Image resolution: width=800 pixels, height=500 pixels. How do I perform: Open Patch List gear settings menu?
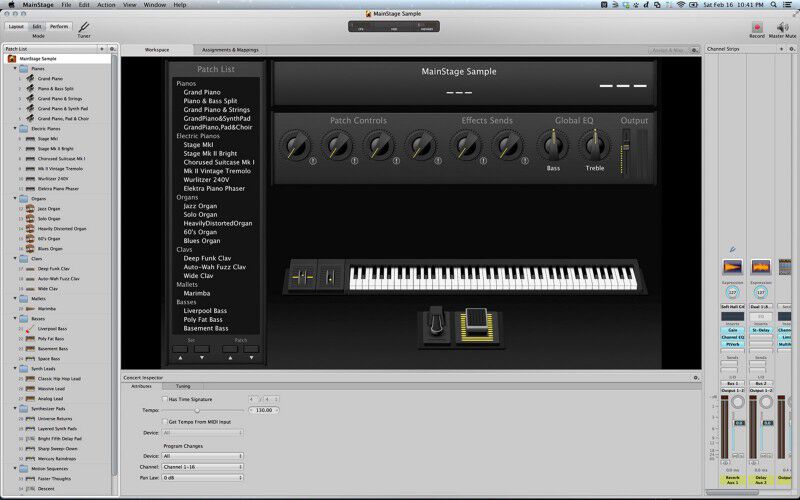112,49
